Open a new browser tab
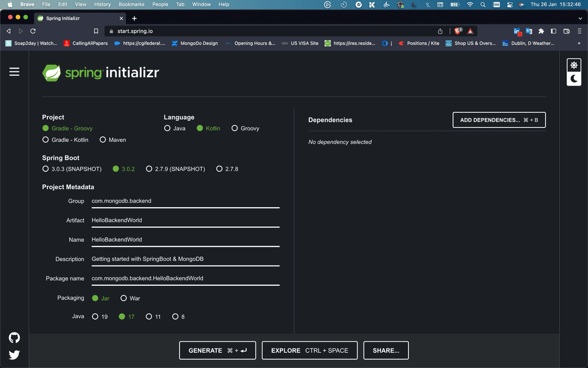This screenshot has width=588, height=368. pyautogui.click(x=134, y=18)
